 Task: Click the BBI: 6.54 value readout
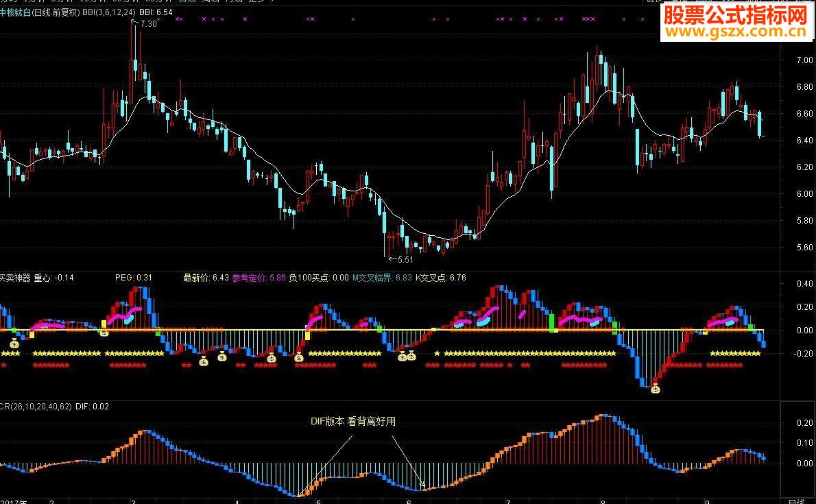156,12
